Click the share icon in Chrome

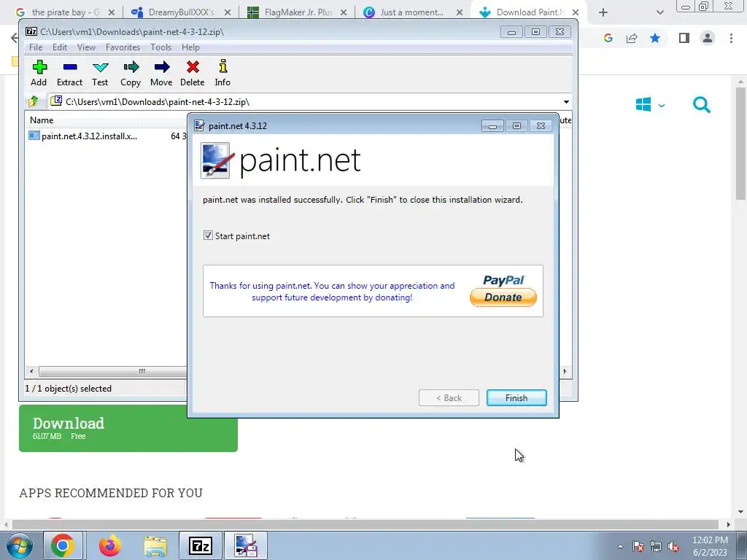tap(632, 38)
